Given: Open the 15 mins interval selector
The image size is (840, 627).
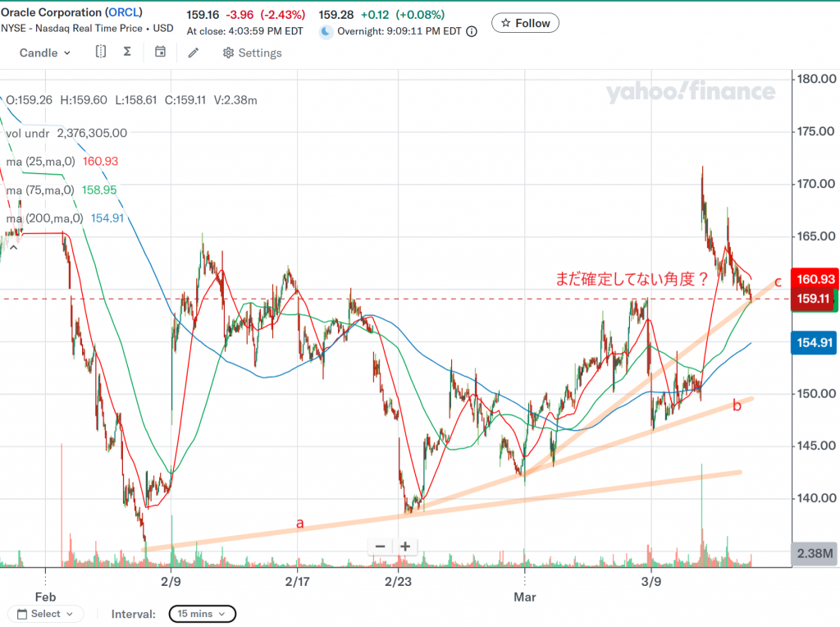Looking at the screenshot, I should click(202, 613).
